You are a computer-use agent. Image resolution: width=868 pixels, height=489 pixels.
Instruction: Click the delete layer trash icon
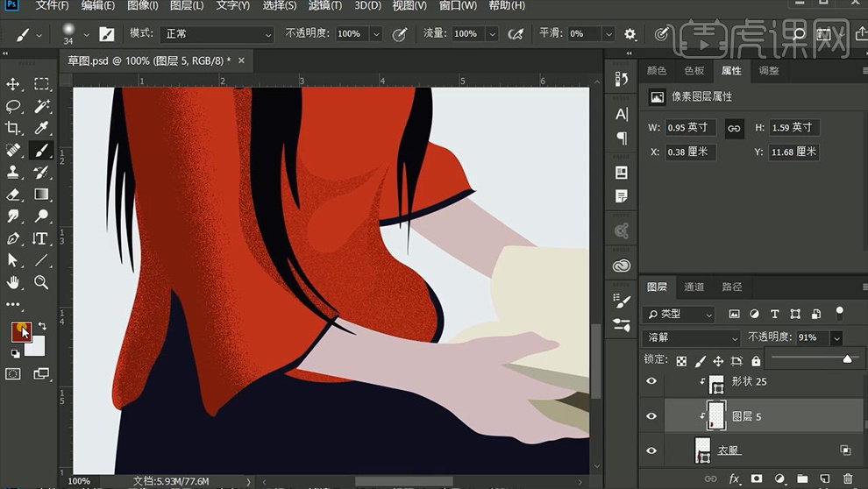pos(847,479)
